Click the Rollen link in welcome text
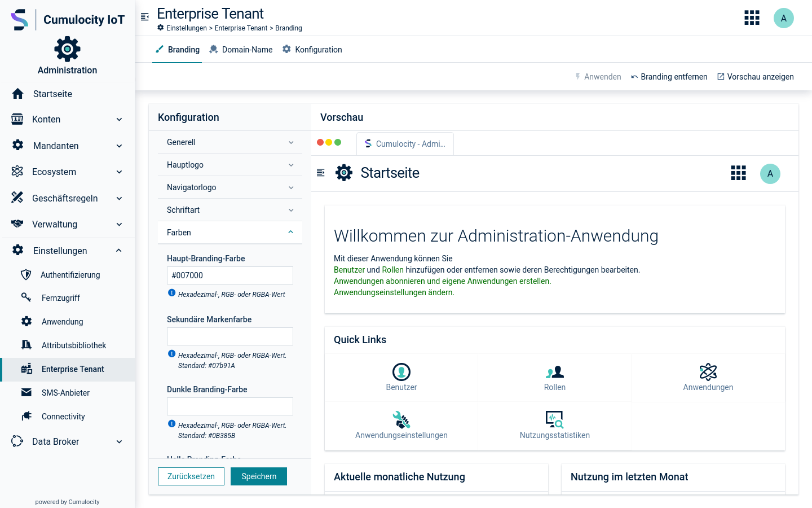Image resolution: width=812 pixels, height=508 pixels. tap(393, 270)
